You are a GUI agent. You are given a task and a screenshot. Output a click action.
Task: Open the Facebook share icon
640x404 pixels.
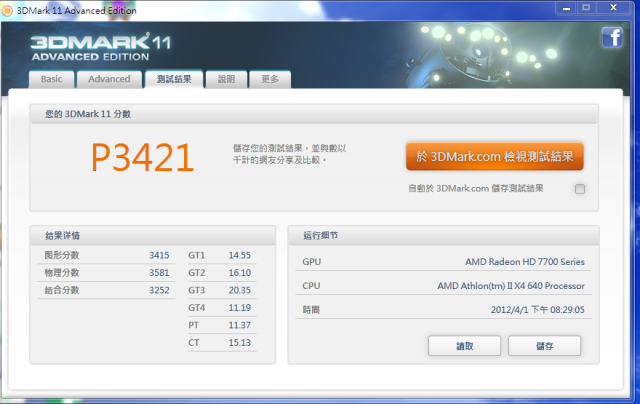pos(612,38)
